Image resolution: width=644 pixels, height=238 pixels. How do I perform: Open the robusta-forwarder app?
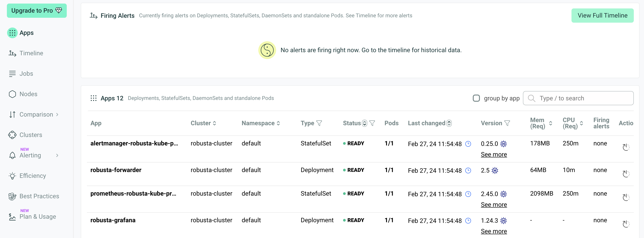[116, 170]
